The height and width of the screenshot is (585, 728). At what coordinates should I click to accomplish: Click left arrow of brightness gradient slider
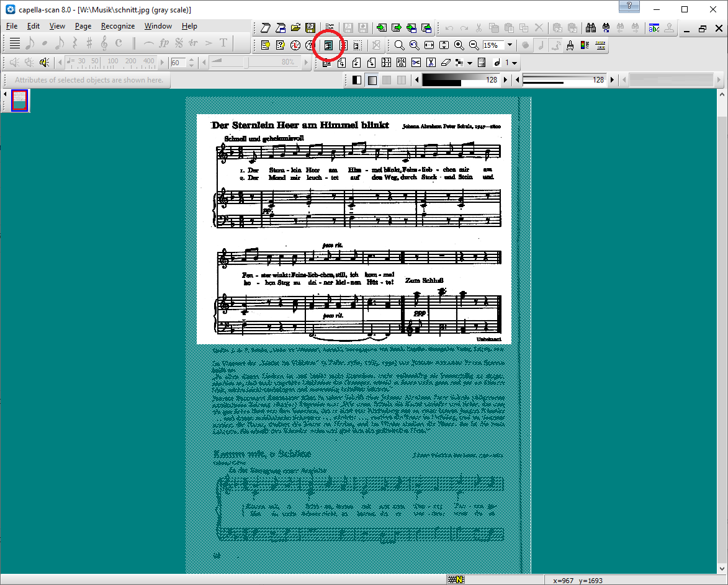click(x=417, y=80)
